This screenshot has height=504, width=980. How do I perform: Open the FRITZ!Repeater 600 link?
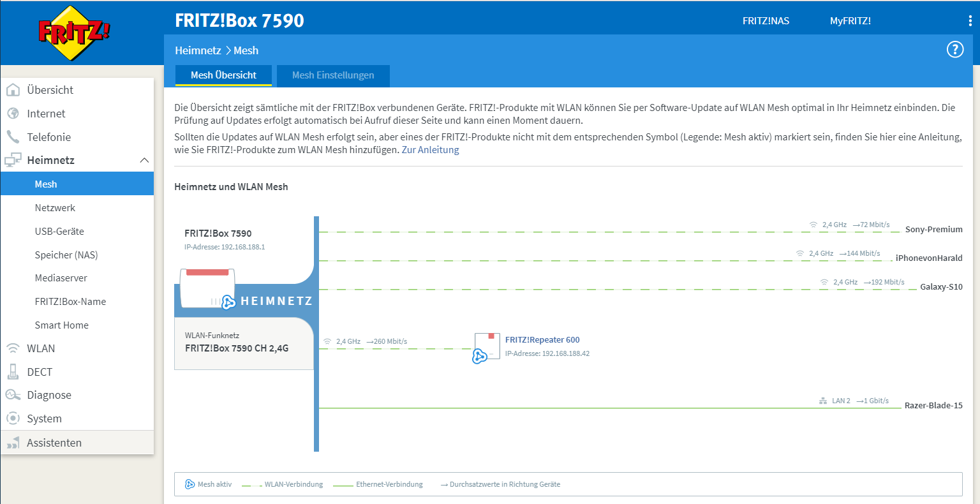[542, 340]
